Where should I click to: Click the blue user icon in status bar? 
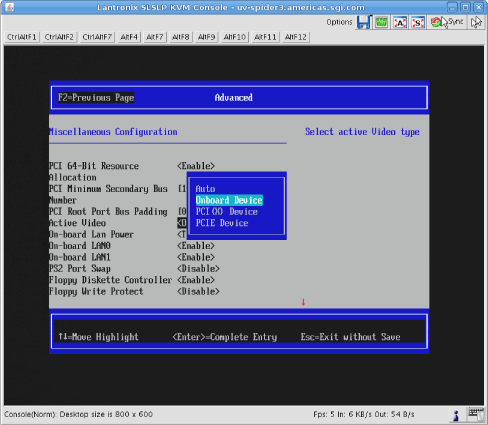[456, 415]
